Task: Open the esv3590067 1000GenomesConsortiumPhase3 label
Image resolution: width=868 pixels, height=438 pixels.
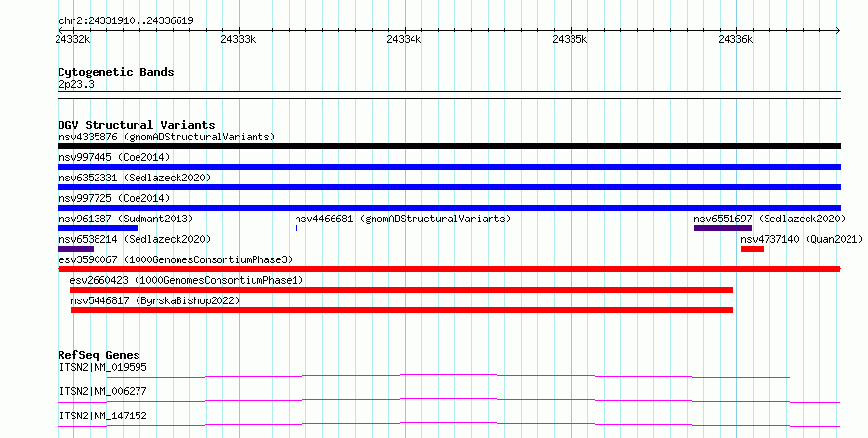Action: pyautogui.click(x=176, y=259)
